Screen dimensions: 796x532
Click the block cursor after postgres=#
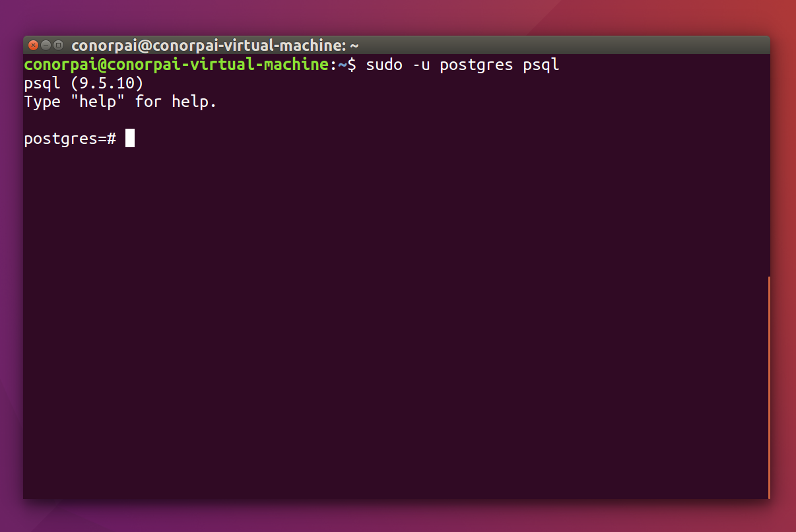tap(130, 138)
